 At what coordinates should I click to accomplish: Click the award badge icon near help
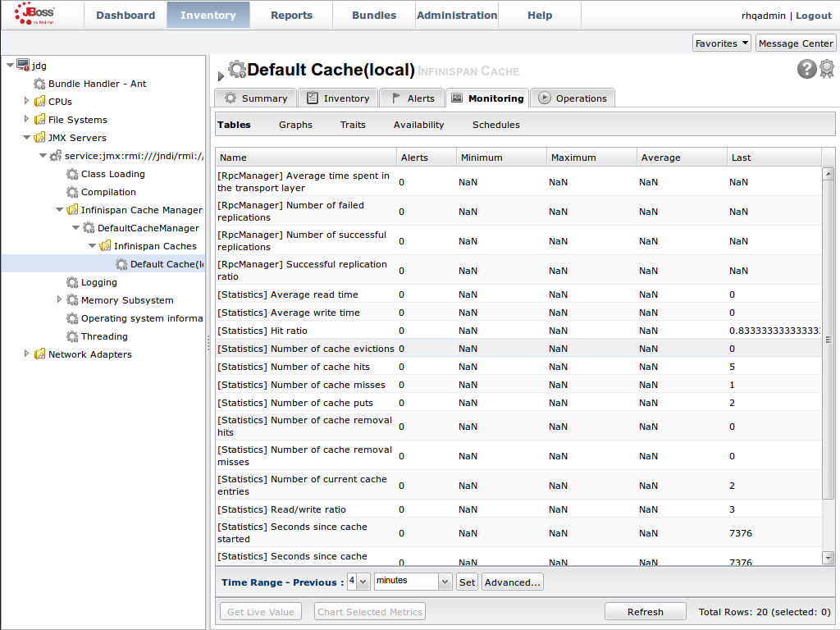[826, 70]
